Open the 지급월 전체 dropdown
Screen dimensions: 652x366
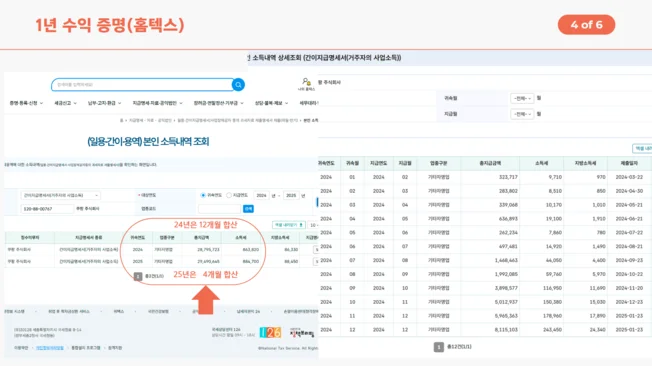point(522,114)
